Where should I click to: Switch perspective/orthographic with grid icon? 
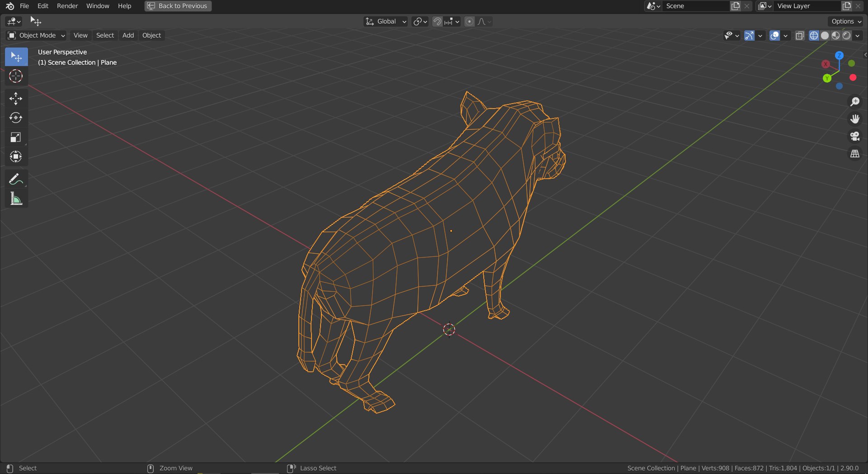pyautogui.click(x=854, y=154)
